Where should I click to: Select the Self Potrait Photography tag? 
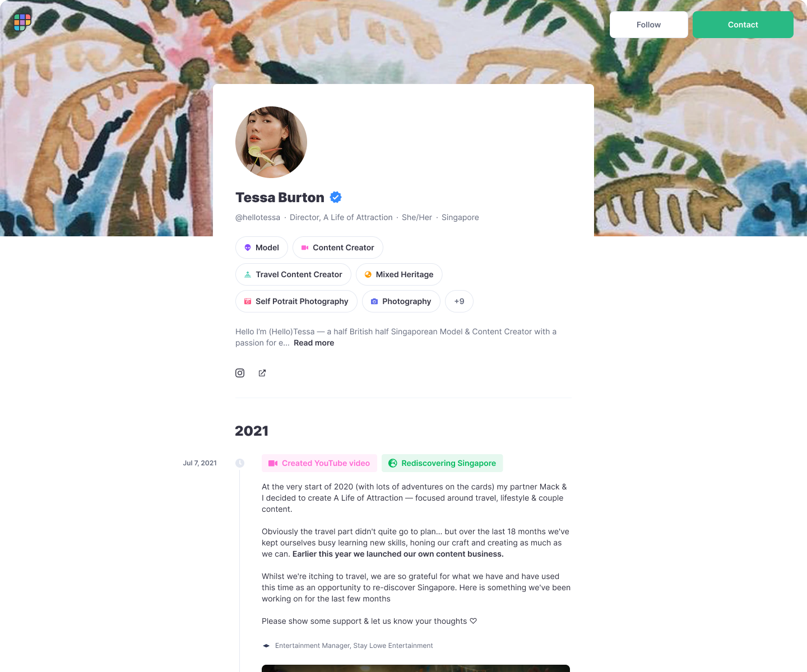click(x=296, y=301)
